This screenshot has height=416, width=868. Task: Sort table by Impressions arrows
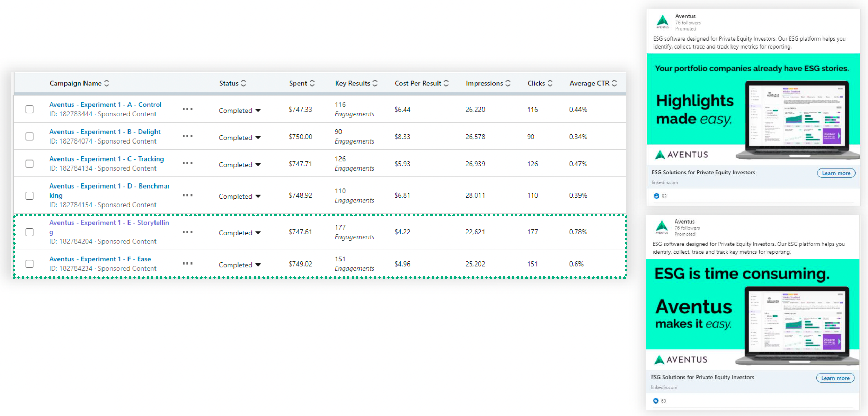pos(508,83)
